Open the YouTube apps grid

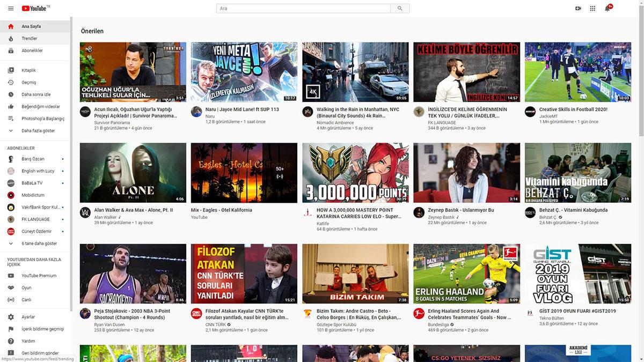pyautogui.click(x=592, y=9)
